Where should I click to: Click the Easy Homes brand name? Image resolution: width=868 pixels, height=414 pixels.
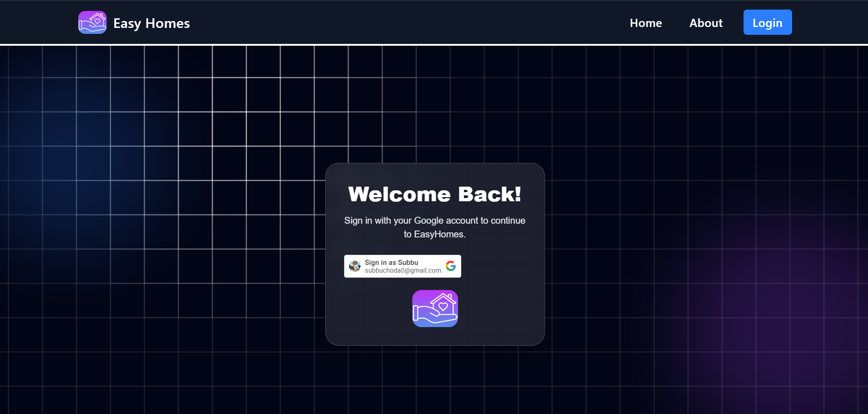(151, 23)
